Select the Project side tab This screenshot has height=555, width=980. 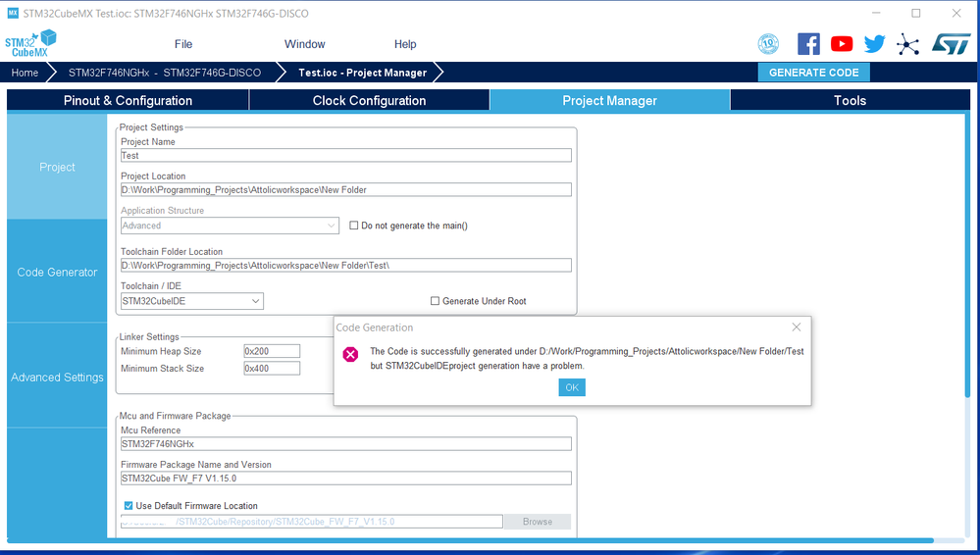click(57, 167)
